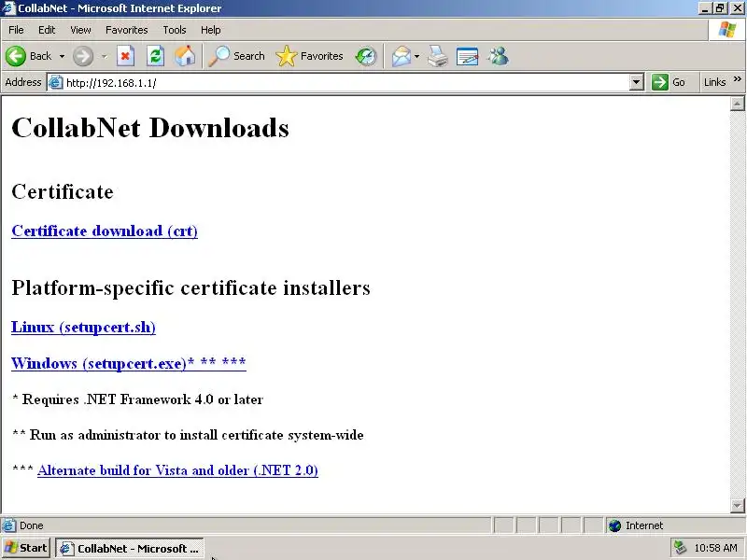Expand the Links toolbar chevron

click(x=738, y=78)
